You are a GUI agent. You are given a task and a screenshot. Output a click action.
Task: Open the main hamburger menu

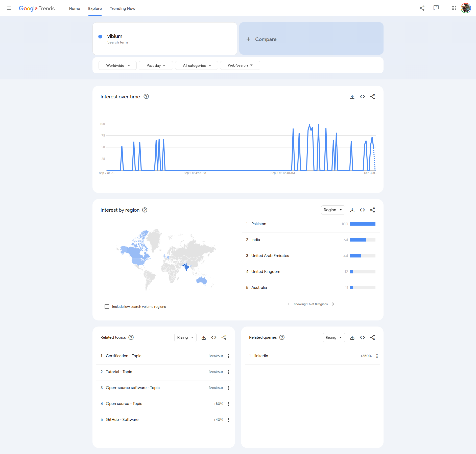[9, 8]
